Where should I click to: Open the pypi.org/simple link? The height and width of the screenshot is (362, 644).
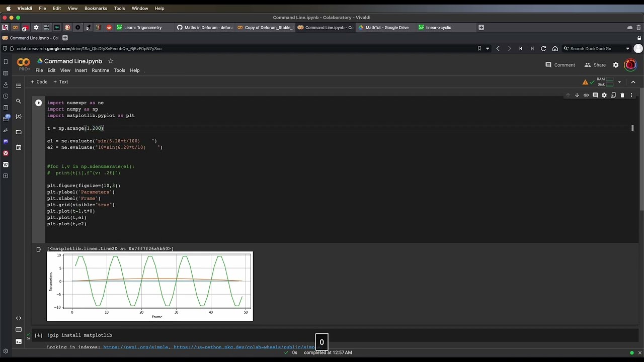pos(136,347)
